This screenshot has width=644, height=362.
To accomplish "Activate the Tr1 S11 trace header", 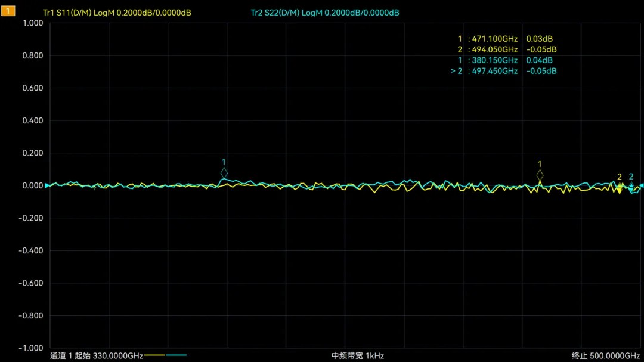I will coord(117,13).
